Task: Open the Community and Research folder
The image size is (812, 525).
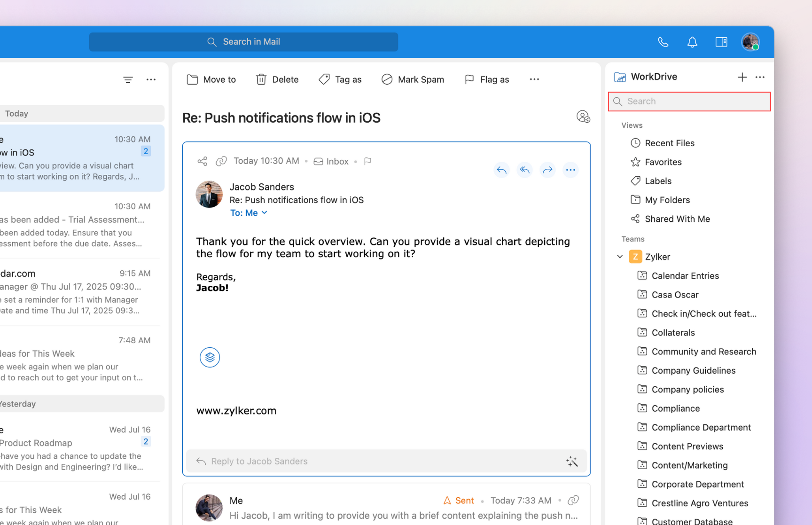Action: pos(697,352)
